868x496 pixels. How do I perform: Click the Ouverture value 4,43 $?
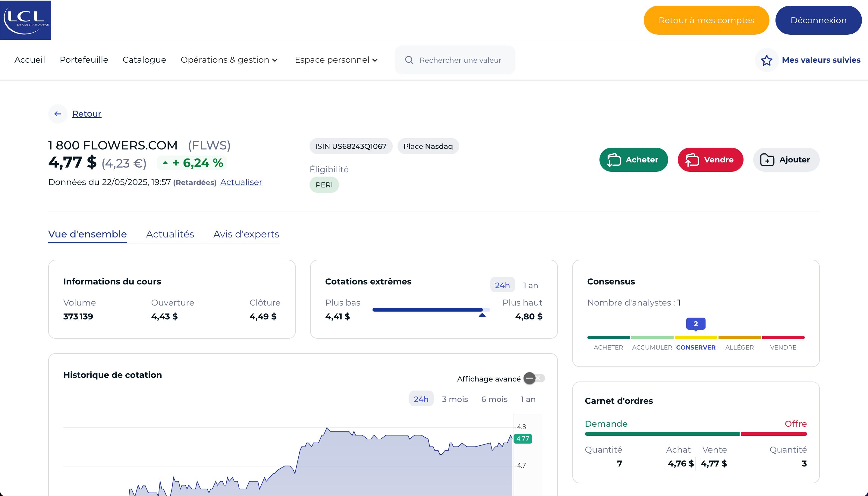coord(164,316)
